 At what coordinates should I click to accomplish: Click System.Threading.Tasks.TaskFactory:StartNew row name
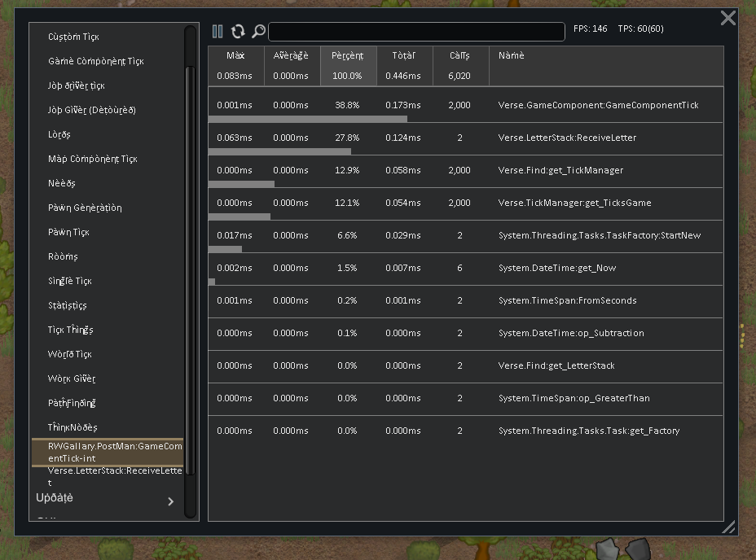click(x=600, y=235)
